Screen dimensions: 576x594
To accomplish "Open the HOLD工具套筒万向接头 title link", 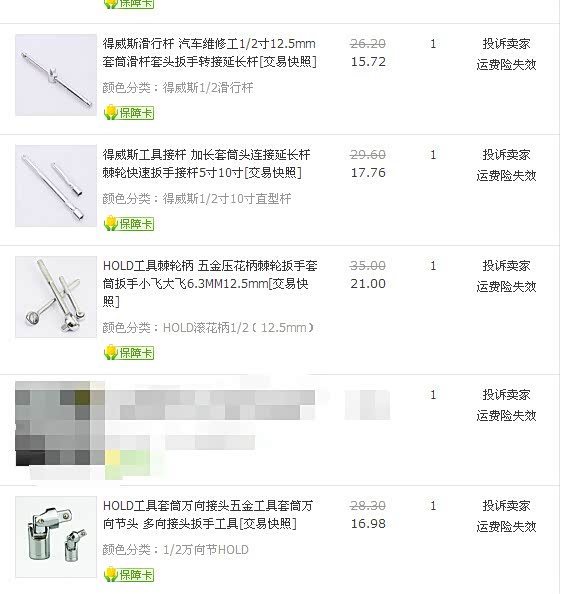I will point(208,514).
